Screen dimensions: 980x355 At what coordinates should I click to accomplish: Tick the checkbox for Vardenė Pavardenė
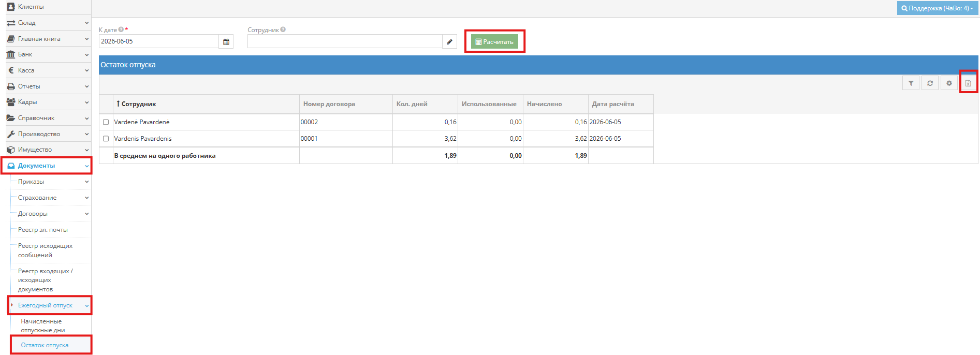(106, 122)
